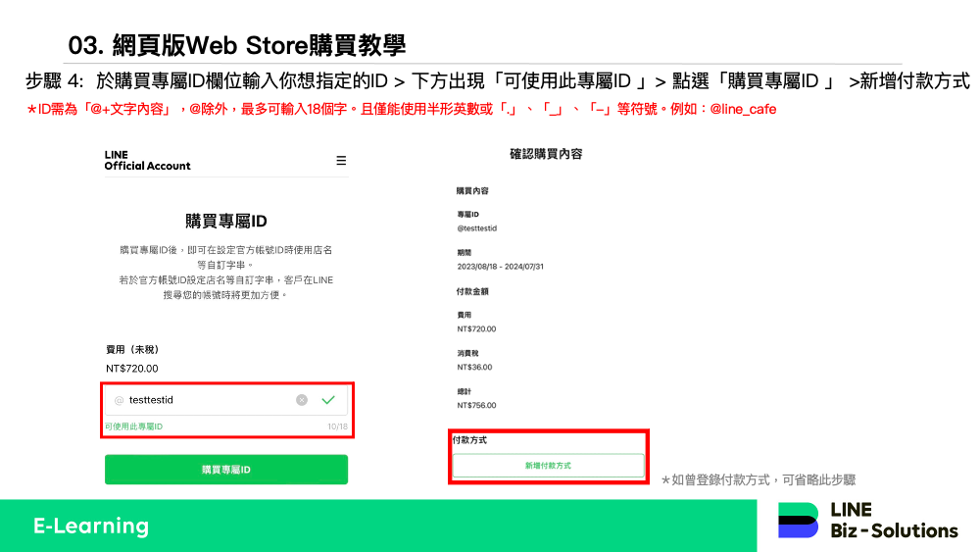Open the hamburger menu icon
The image size is (980, 552).
point(341,160)
